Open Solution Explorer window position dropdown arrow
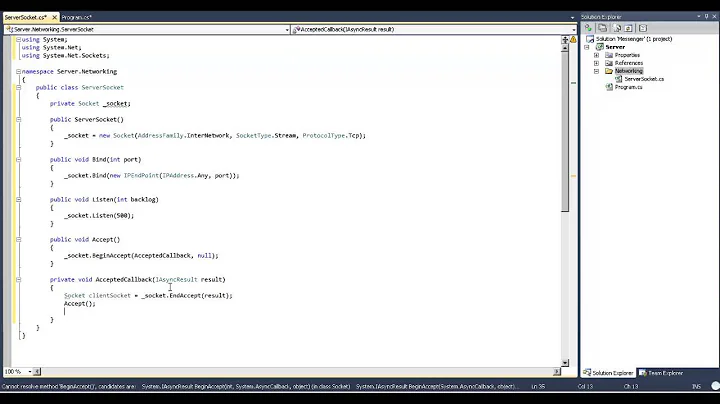Viewport: 720px width, 404px height. 699,17
